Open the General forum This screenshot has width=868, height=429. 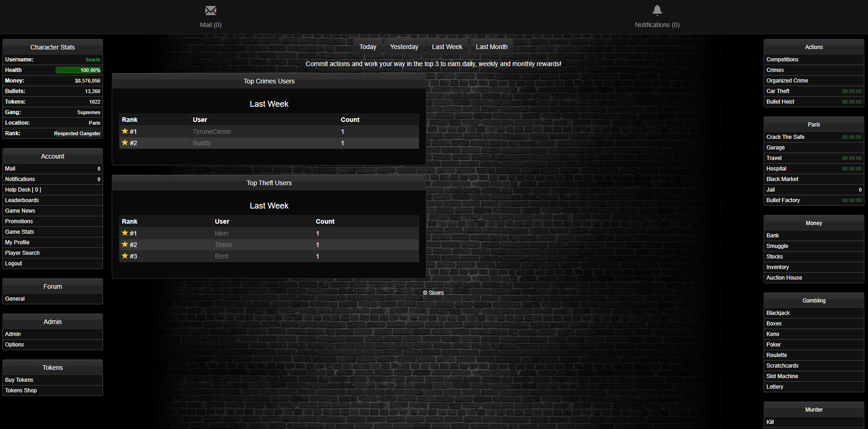15,299
